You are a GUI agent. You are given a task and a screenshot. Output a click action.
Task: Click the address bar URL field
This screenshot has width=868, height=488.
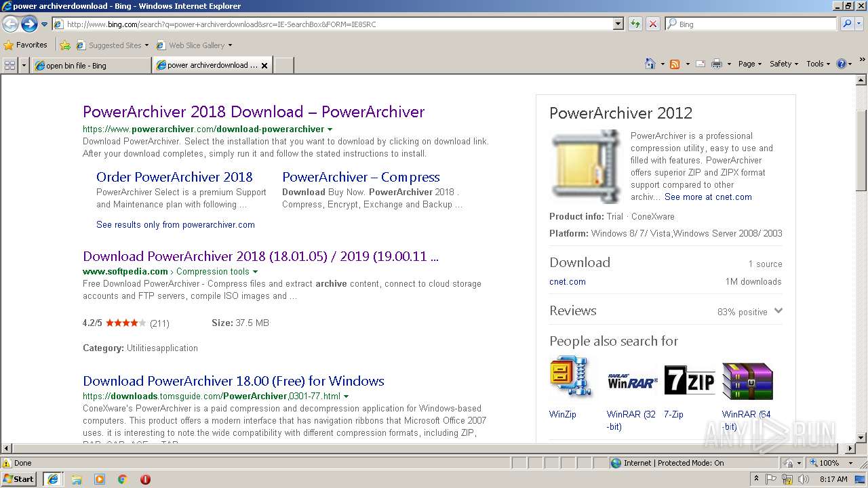coord(332,24)
